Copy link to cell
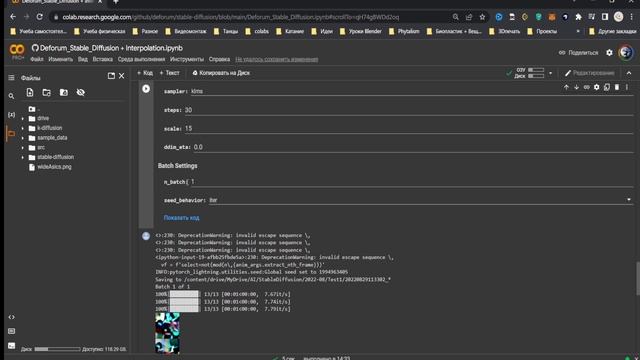This screenshot has width=640, height=360. [587, 87]
